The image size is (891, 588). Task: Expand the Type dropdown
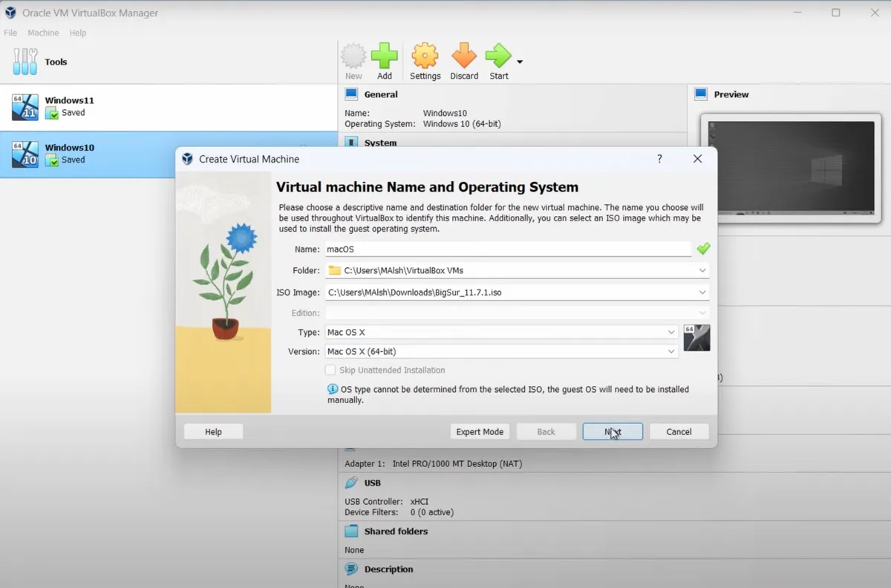671,333
